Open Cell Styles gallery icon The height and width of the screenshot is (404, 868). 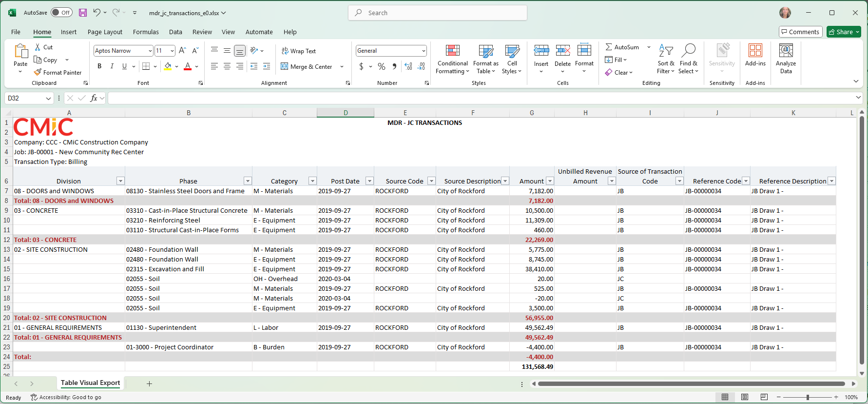tap(512, 50)
